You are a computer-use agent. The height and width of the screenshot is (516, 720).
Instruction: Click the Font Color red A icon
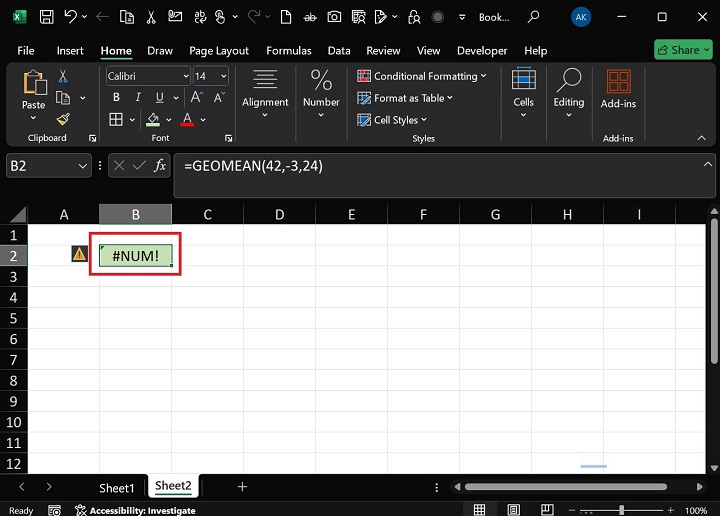pyautogui.click(x=187, y=120)
